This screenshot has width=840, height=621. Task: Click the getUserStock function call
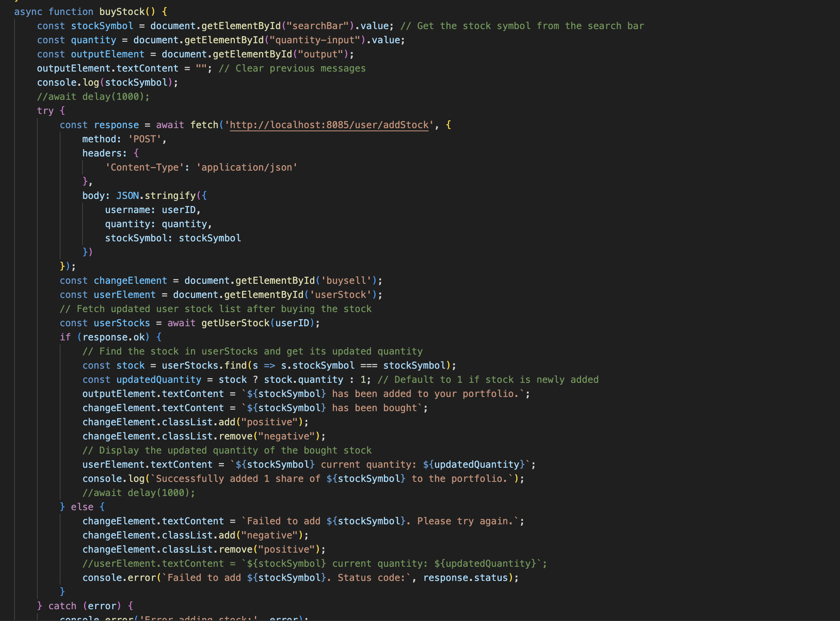click(235, 323)
